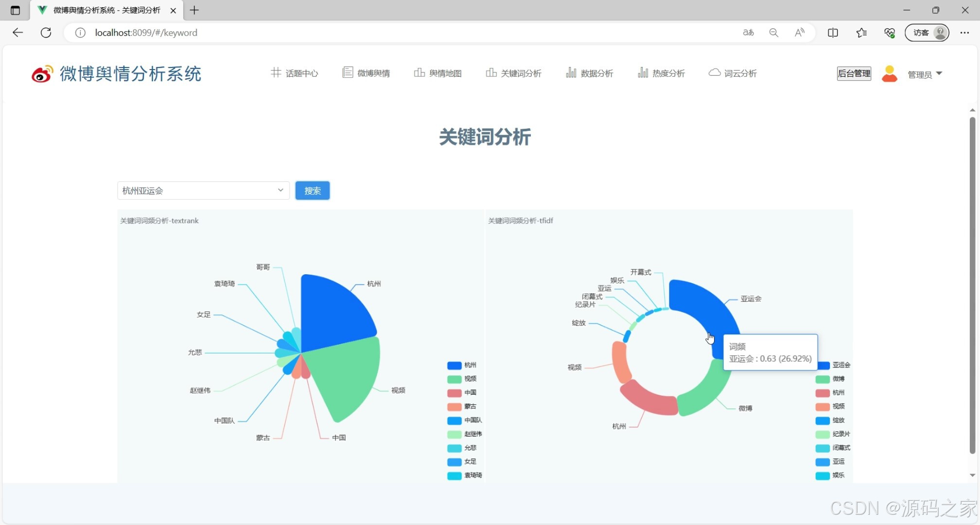Viewport: 980px width, 525px height.
Task: Refresh the browser page
Action: (46, 33)
